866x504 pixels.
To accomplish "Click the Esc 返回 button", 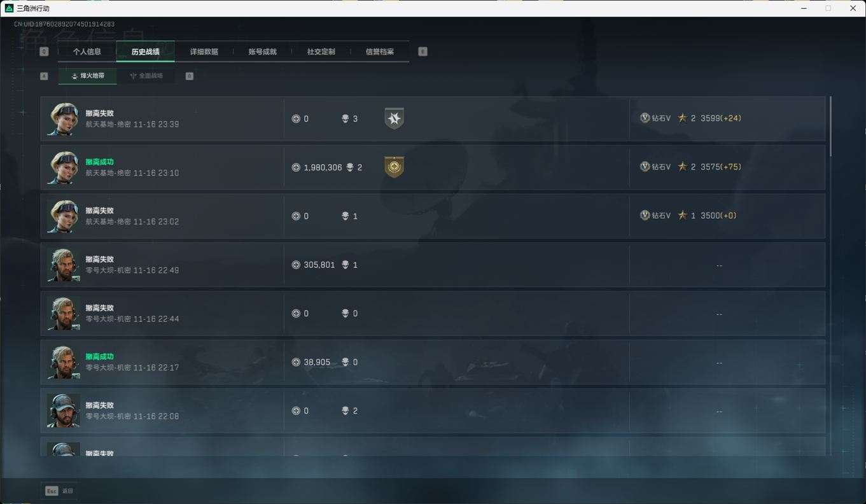I will (x=59, y=491).
